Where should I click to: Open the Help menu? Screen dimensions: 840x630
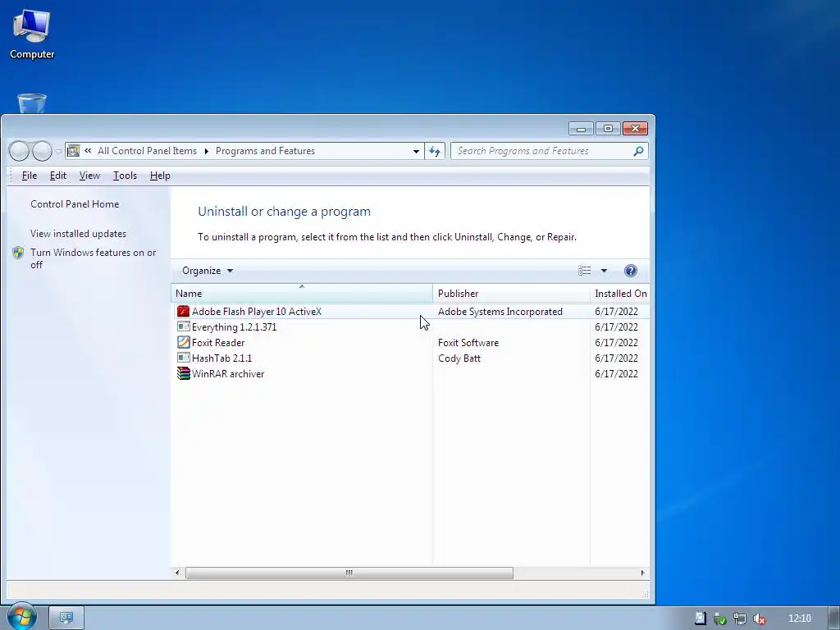pos(160,176)
